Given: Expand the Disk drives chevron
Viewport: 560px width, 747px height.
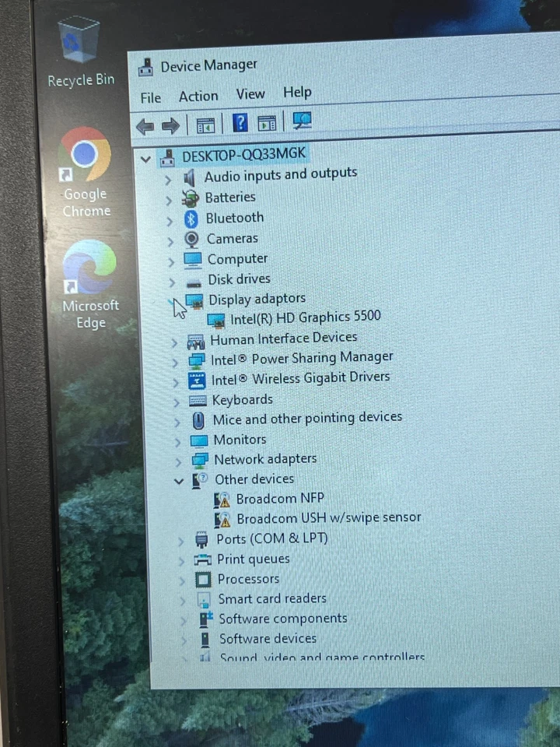Looking at the screenshot, I should coord(172,282).
